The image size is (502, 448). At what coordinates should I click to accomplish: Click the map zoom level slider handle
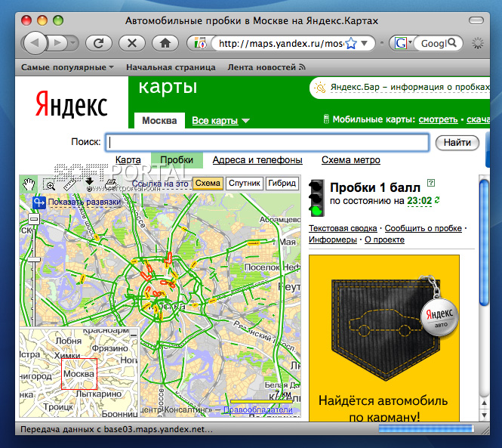pos(34,259)
